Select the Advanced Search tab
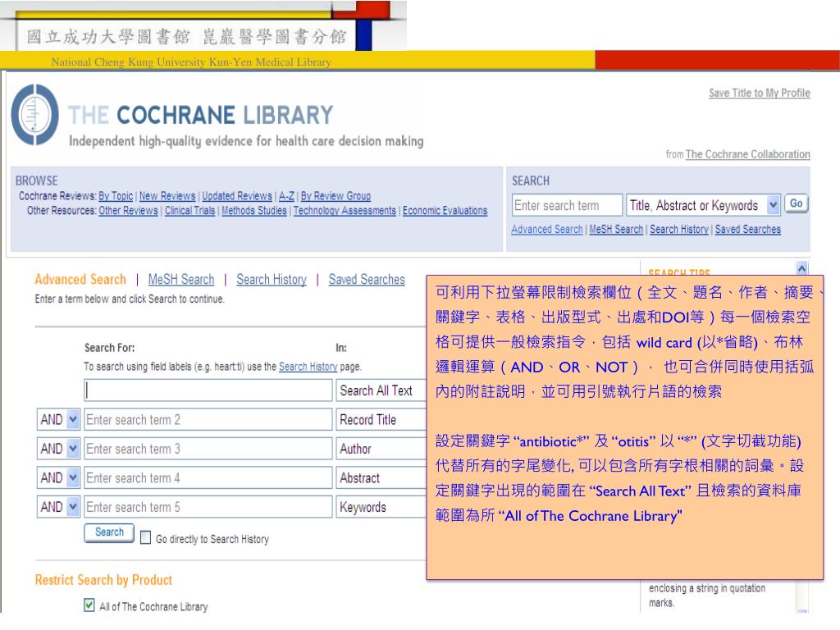840x630 pixels. tap(80, 280)
